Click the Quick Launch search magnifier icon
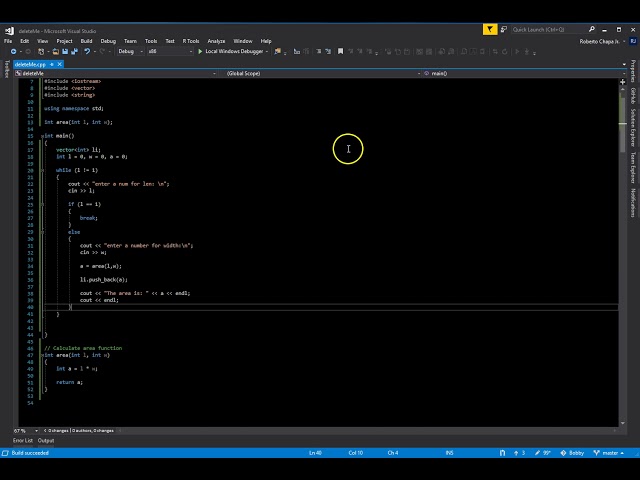The width and height of the screenshot is (640, 480). (591, 29)
